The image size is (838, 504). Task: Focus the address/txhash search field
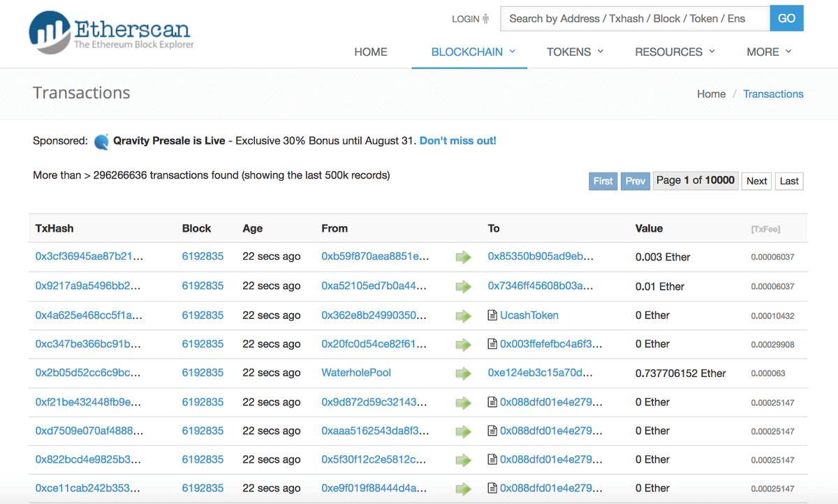coord(634,19)
